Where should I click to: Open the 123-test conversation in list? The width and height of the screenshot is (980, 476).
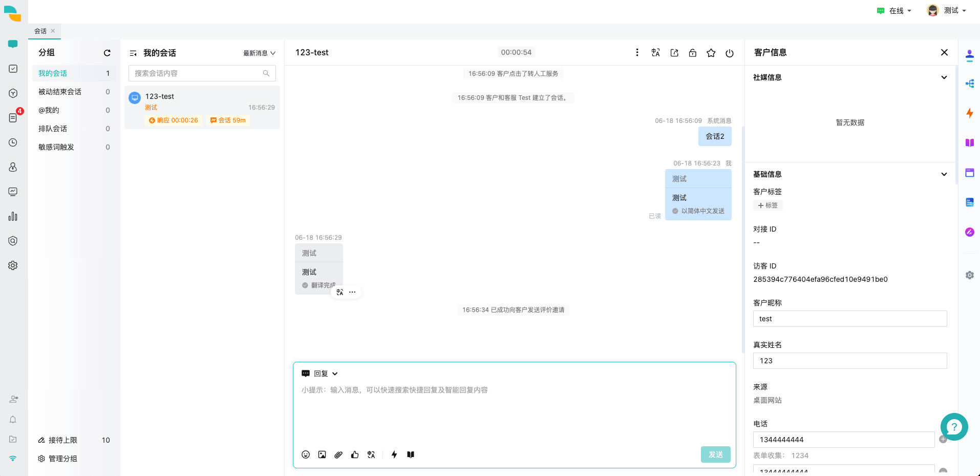pos(202,108)
